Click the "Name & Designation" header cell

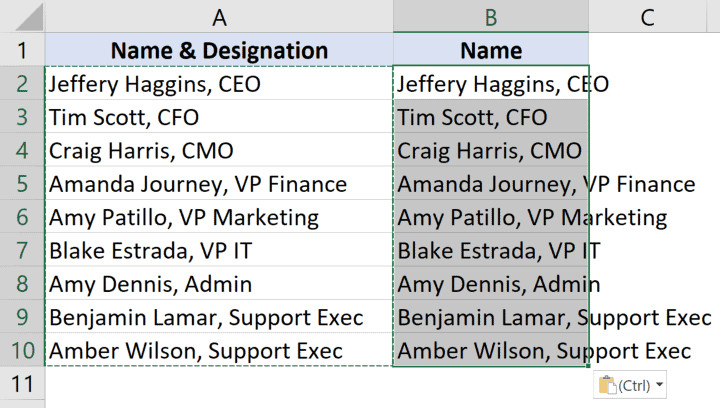tap(219, 50)
